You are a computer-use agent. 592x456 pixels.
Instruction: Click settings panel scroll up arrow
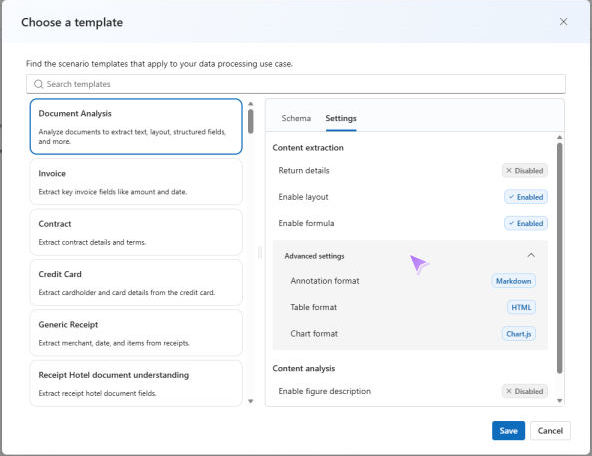(560, 137)
